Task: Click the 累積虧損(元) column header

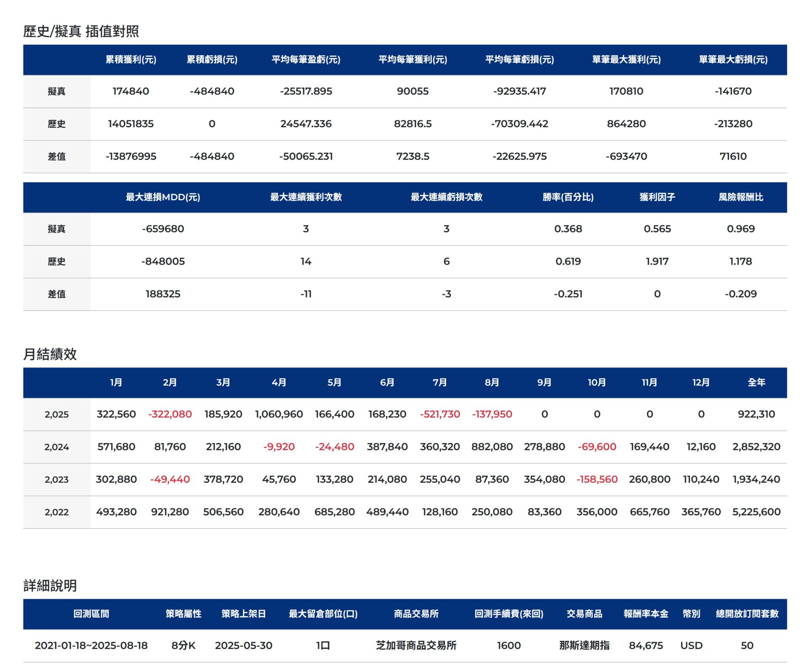Action: [212, 60]
